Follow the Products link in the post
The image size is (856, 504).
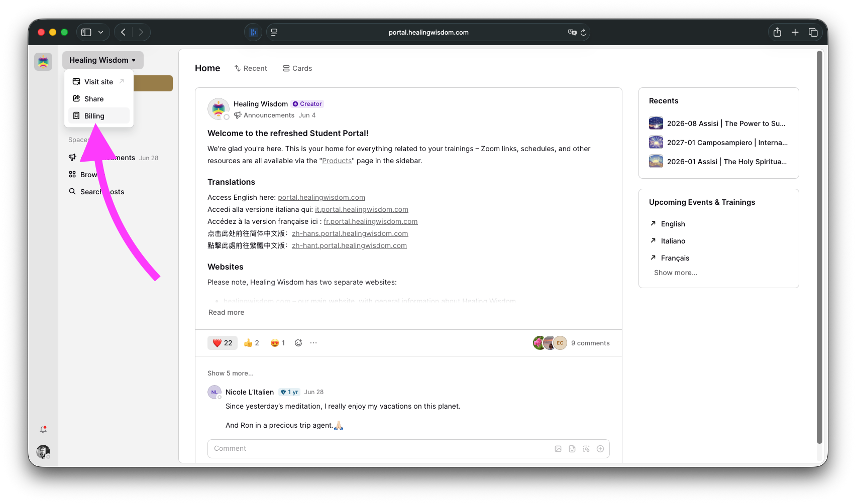[337, 161]
